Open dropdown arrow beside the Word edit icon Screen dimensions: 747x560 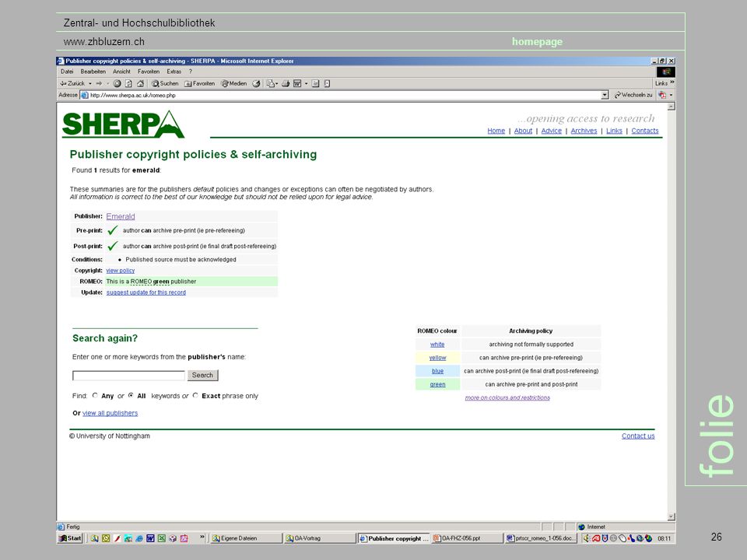pos(306,83)
